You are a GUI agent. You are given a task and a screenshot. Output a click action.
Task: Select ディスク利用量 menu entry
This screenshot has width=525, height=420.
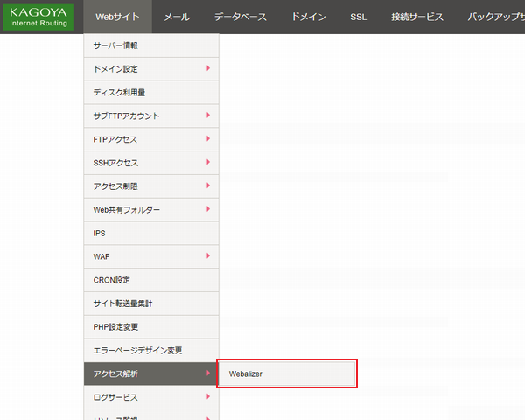(x=151, y=93)
